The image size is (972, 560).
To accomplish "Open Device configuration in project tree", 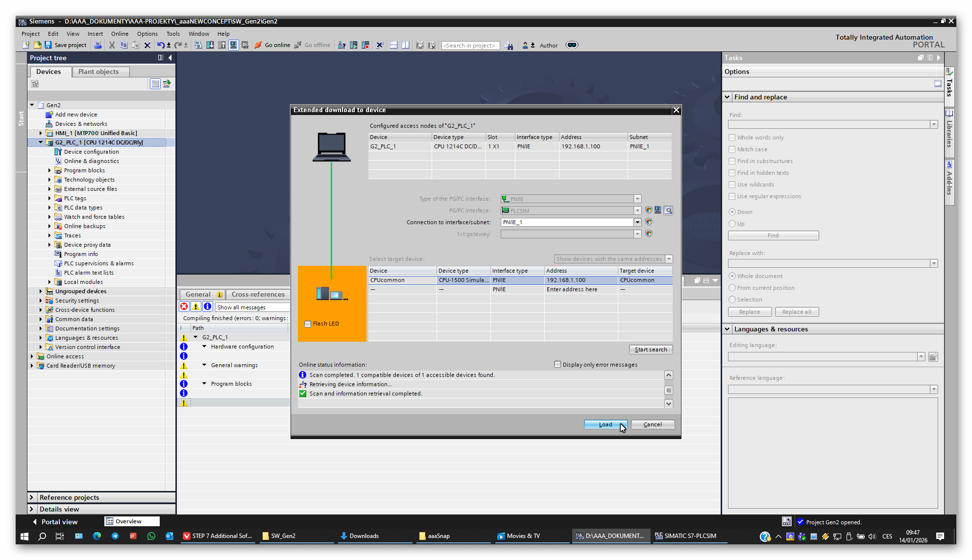I will click(91, 152).
